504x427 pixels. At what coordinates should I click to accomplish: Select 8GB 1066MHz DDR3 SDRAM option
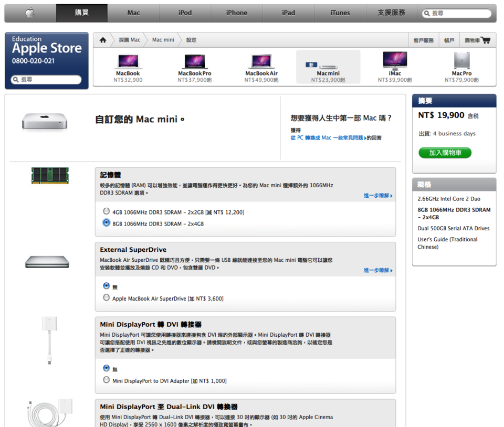click(106, 222)
